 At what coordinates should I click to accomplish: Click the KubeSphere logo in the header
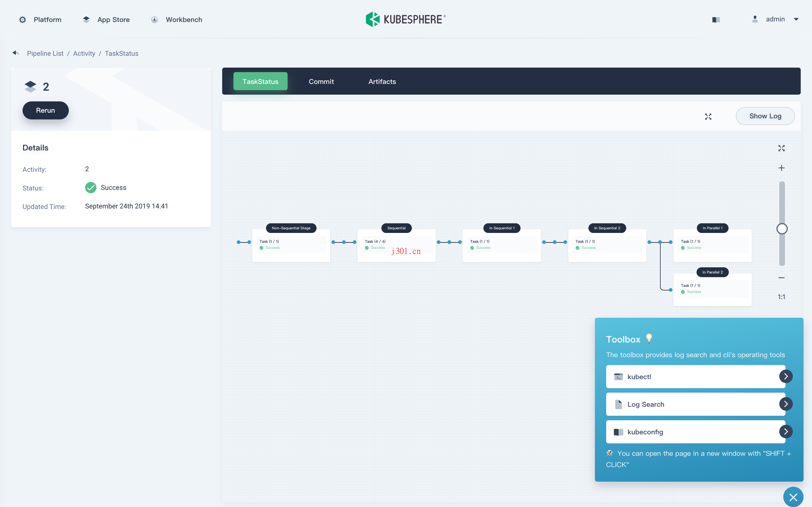coord(405,19)
